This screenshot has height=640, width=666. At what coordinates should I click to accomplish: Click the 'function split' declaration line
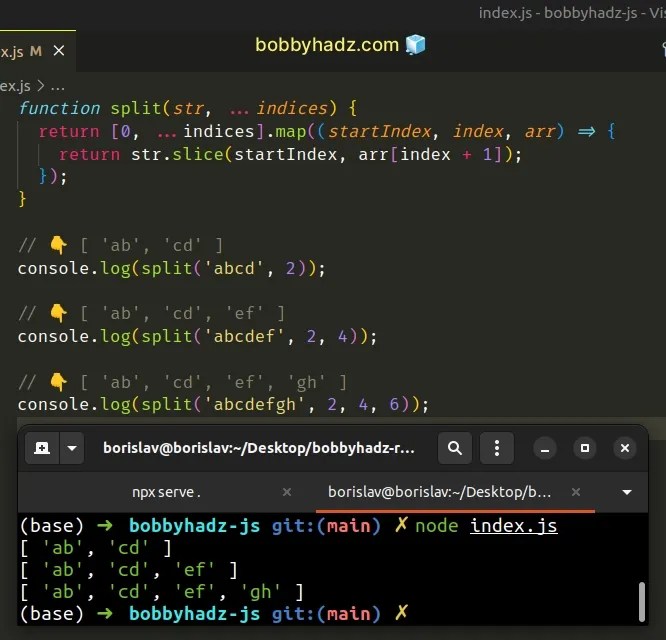click(188, 108)
